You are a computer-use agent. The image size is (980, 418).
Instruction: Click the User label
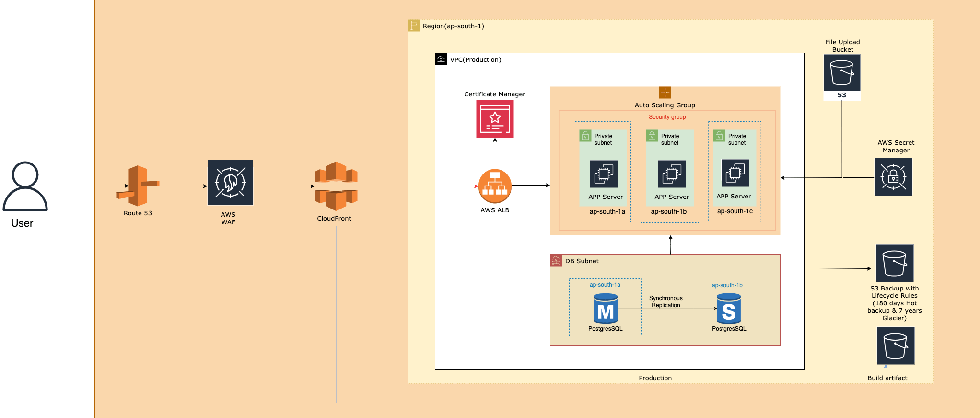click(x=22, y=223)
